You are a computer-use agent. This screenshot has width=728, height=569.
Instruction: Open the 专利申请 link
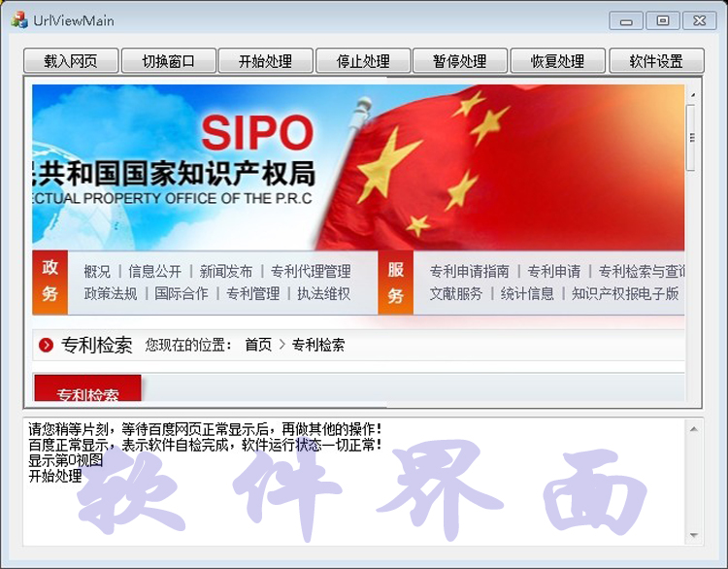pos(554,271)
